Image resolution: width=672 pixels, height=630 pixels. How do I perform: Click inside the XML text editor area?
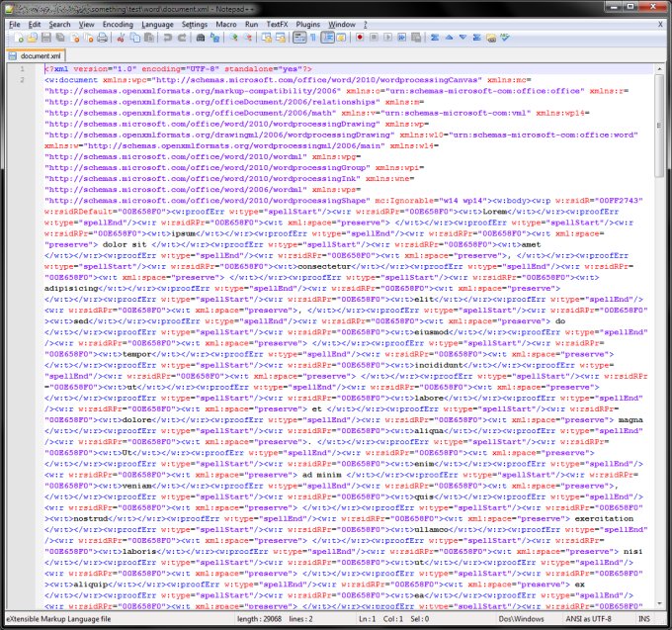346,346
